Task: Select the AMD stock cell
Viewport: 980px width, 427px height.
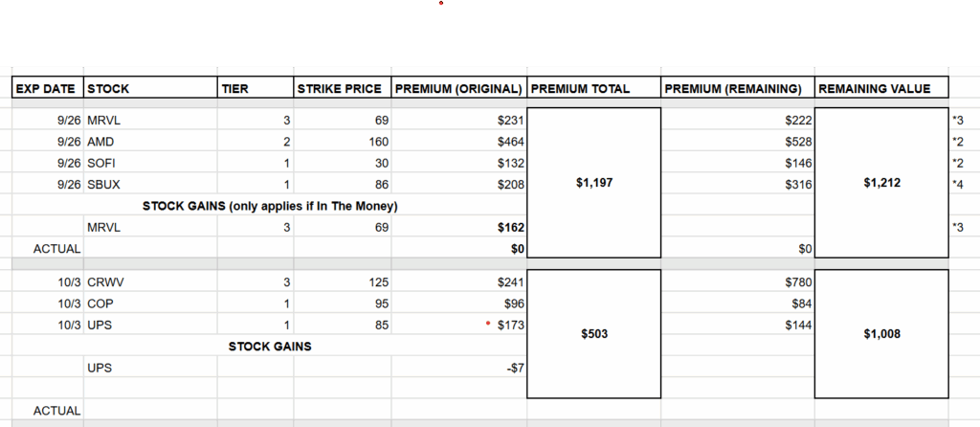Action: coord(150,142)
